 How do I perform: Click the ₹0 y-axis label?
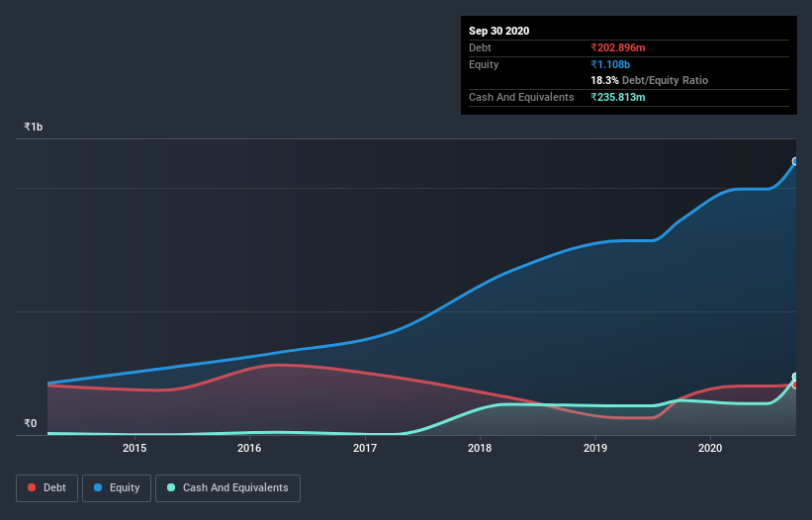click(30, 423)
